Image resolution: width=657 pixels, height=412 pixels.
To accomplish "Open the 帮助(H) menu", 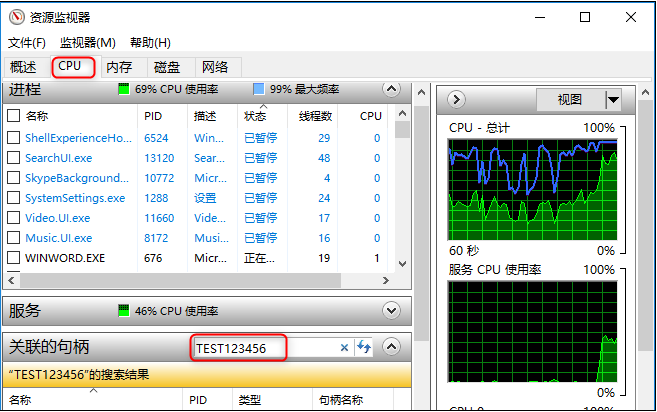I will coord(150,43).
